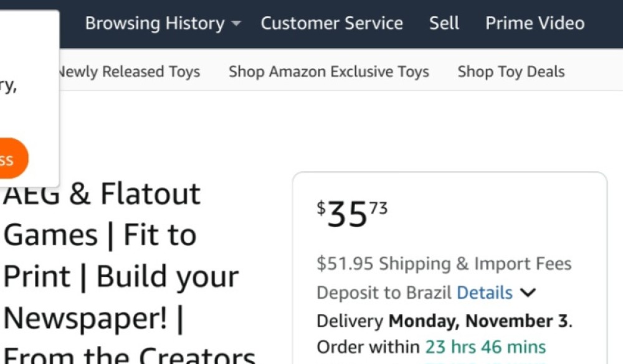623x364 pixels.
Task: Click the "Order within" label
Action: coord(368,347)
